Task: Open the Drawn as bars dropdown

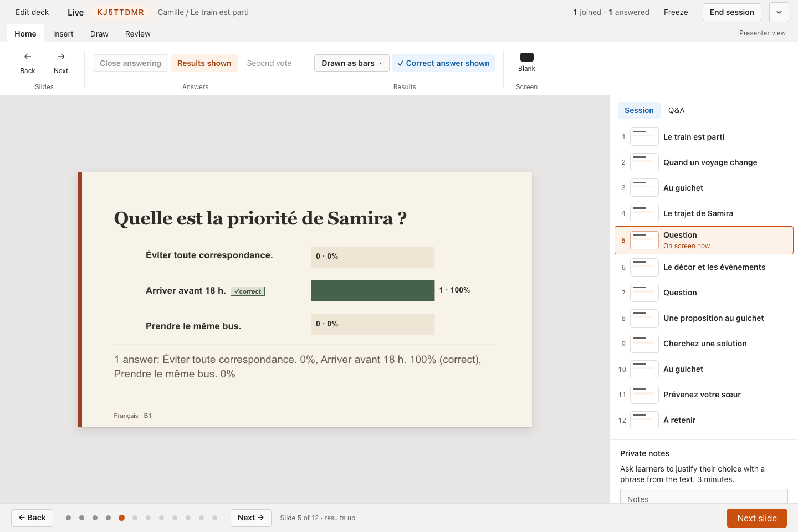Action: coord(352,63)
